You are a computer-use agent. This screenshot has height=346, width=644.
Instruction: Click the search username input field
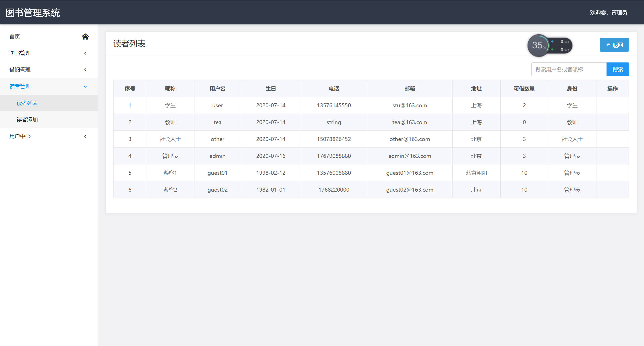click(569, 69)
